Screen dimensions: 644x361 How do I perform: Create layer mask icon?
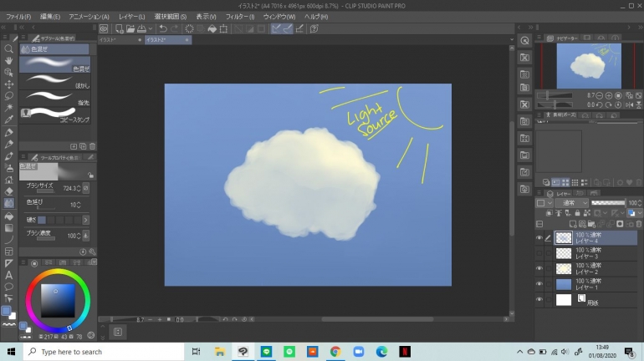coord(620,224)
